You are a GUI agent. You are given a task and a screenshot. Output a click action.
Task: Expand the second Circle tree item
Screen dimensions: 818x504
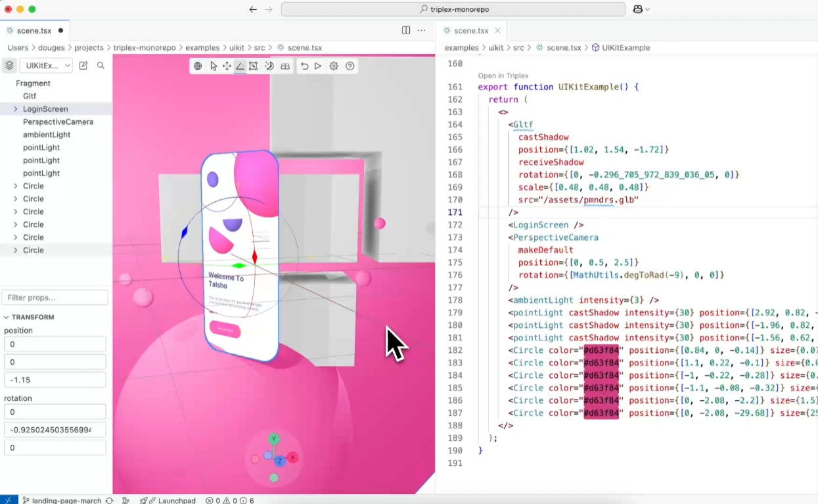point(16,198)
